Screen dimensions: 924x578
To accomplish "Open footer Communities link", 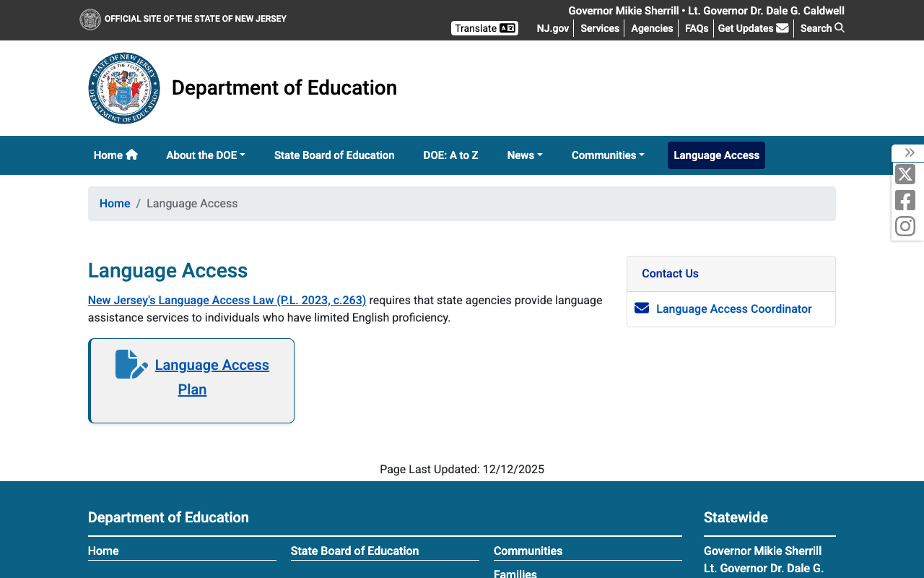I will coord(528,551).
